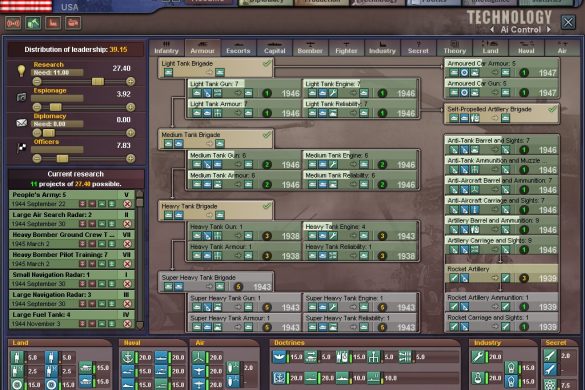585x390 pixels.
Task: Close the Technology screen
Action: click(568, 22)
